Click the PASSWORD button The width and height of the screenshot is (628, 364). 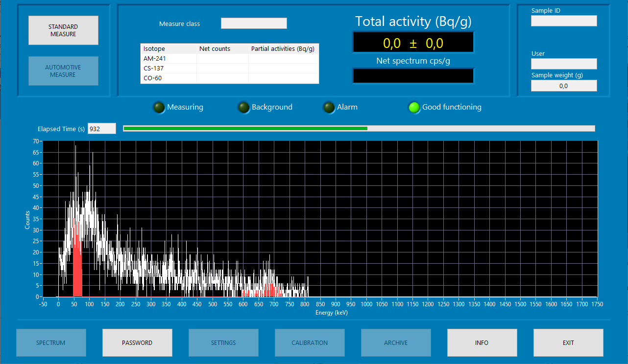[x=137, y=342]
